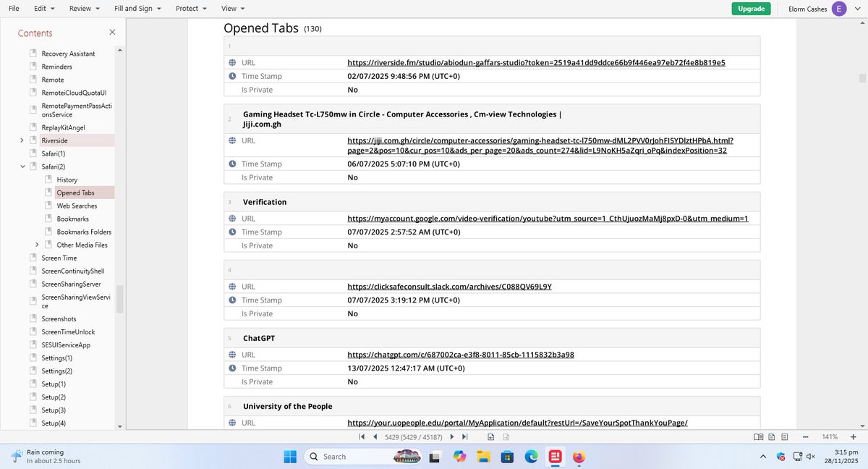868x469 pixels.
Task: Select the ReplayKitAngel bookmark
Action: pyautogui.click(x=64, y=127)
